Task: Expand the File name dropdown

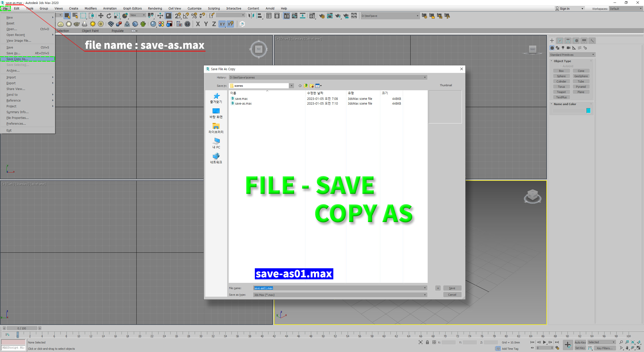Action: (x=425, y=288)
